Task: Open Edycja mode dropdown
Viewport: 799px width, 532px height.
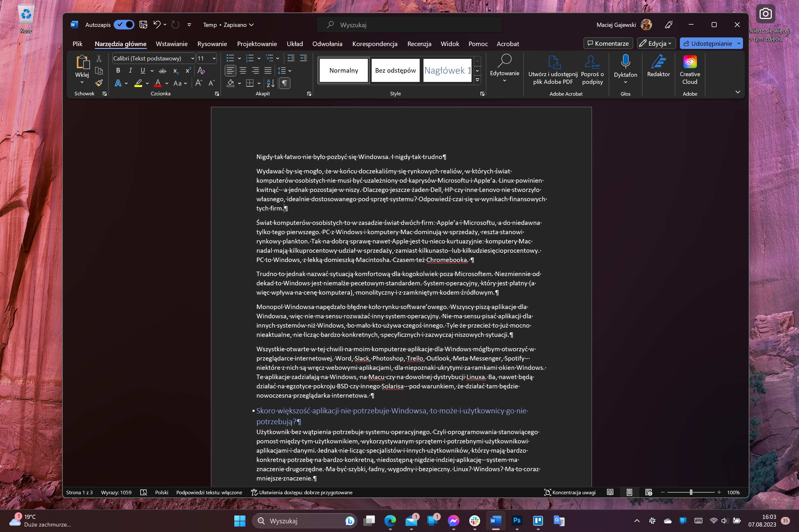Action: [656, 43]
